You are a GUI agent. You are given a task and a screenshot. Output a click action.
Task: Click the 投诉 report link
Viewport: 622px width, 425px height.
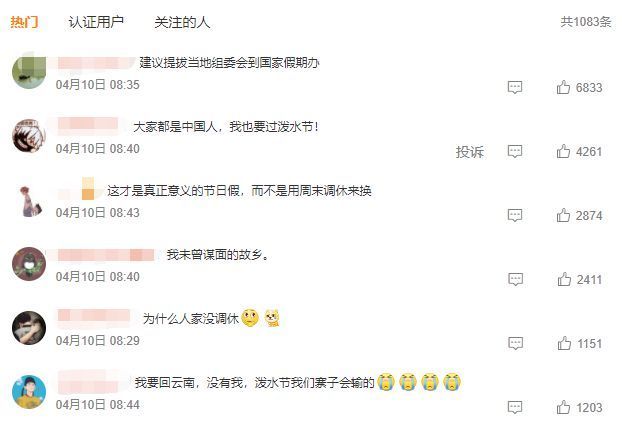point(470,152)
